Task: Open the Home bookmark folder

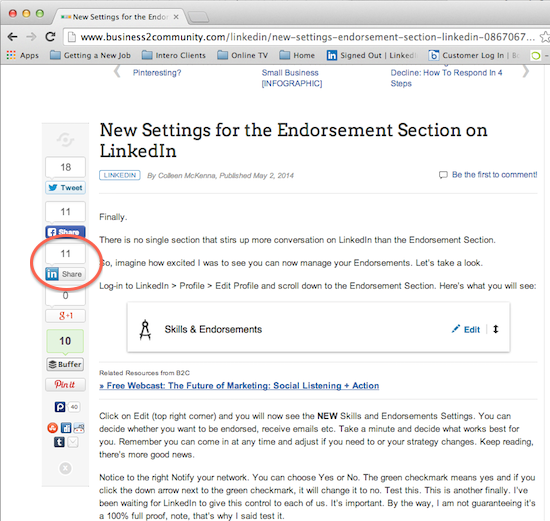Action: (x=297, y=55)
